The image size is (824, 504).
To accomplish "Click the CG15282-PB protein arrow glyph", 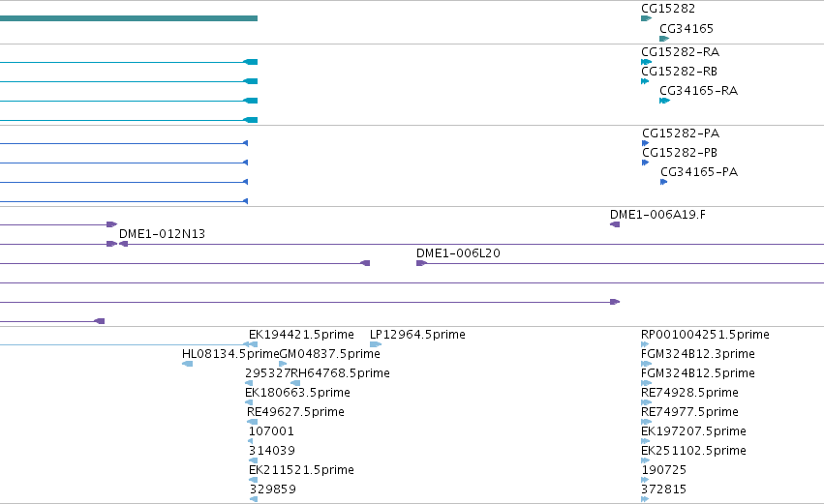I will click(x=645, y=163).
